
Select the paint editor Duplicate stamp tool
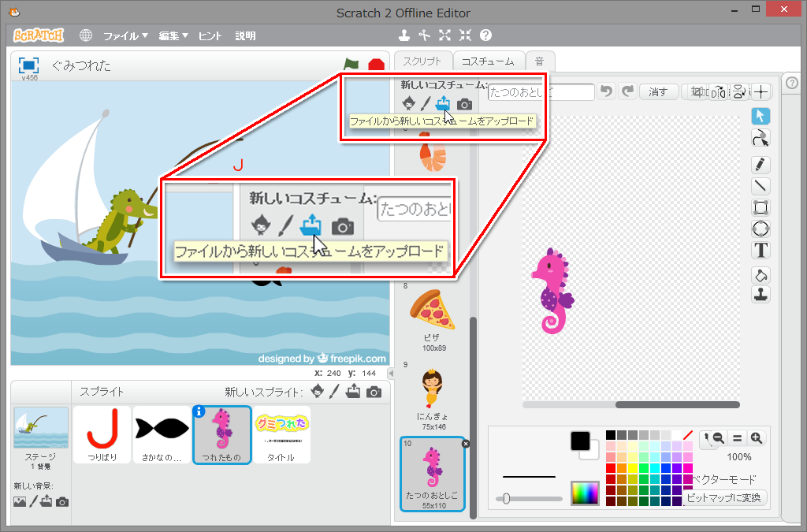[761, 295]
